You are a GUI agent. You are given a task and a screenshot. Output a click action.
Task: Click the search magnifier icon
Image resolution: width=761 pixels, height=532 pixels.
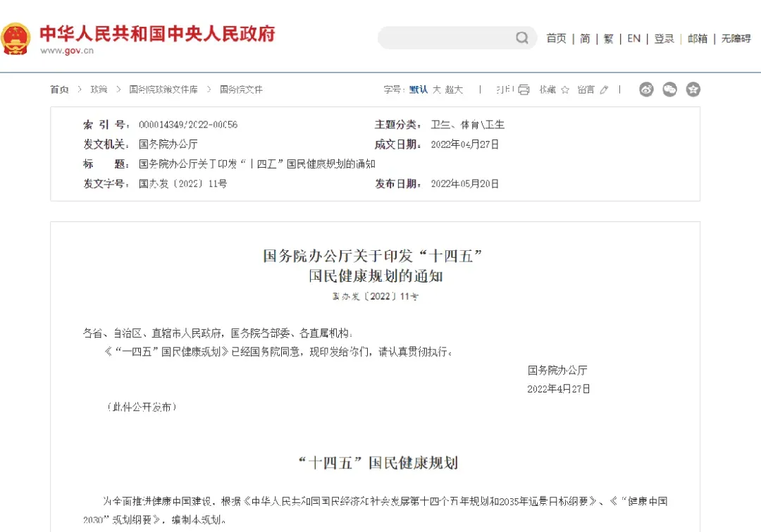[x=521, y=38]
